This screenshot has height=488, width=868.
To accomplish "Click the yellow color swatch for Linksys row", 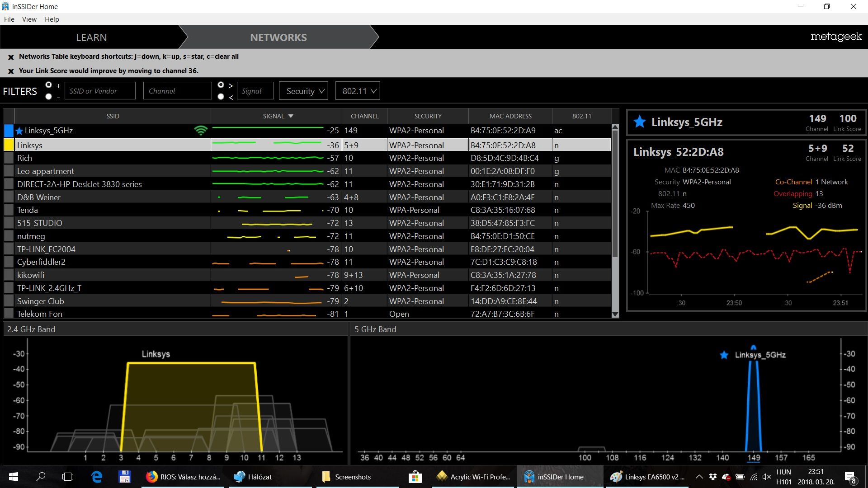I will tap(9, 145).
